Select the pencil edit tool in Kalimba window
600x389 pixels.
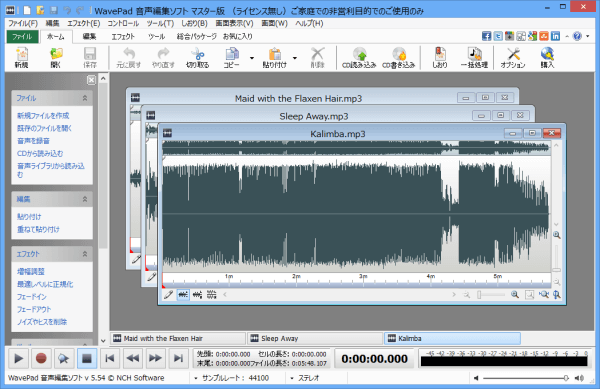click(168, 295)
